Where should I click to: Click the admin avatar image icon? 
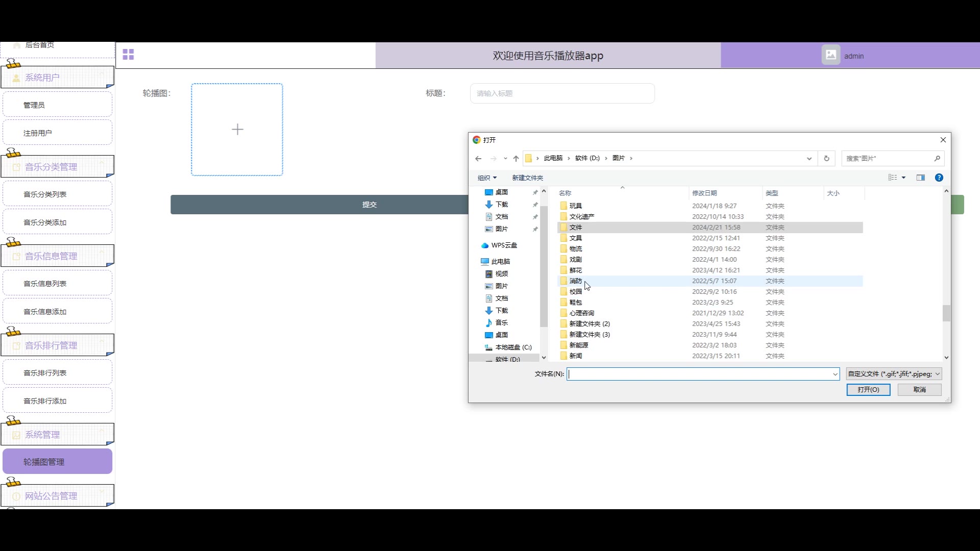[830, 55]
